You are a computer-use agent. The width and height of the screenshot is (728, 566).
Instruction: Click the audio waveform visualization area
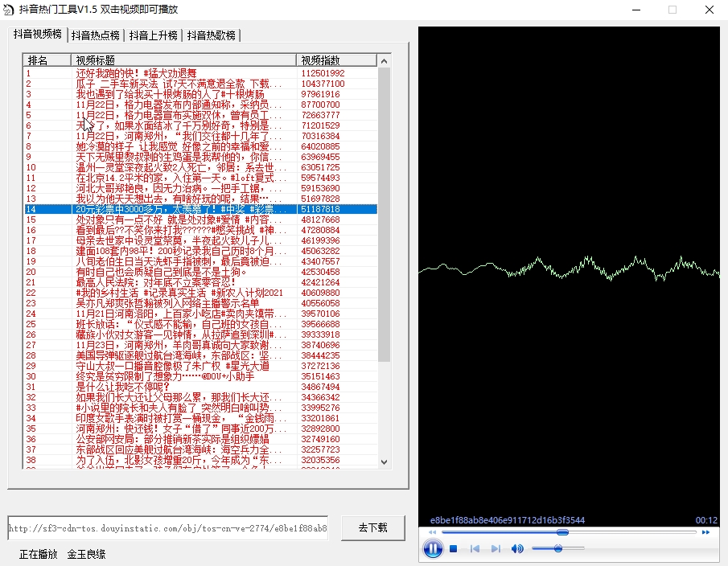tap(569, 269)
